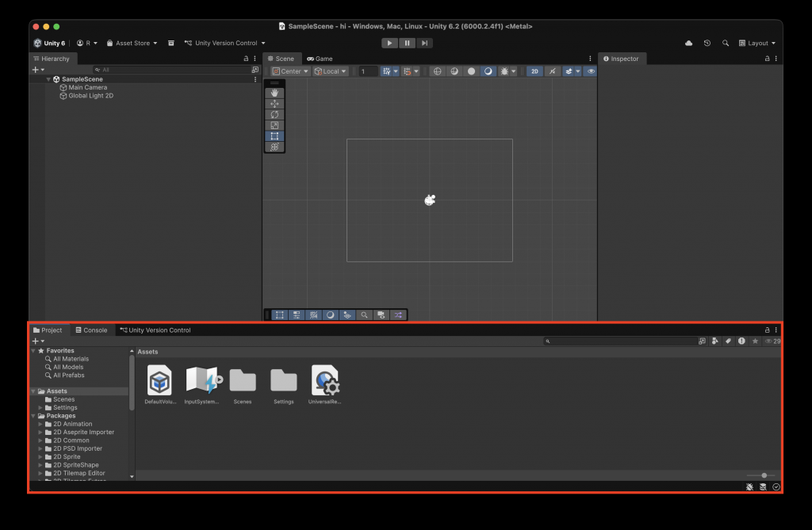Open the undo history icon

pos(707,43)
